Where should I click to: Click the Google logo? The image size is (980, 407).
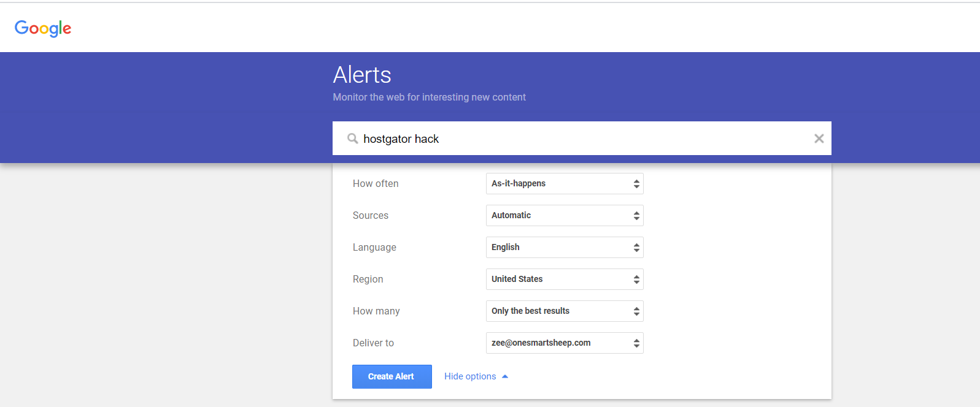click(43, 28)
